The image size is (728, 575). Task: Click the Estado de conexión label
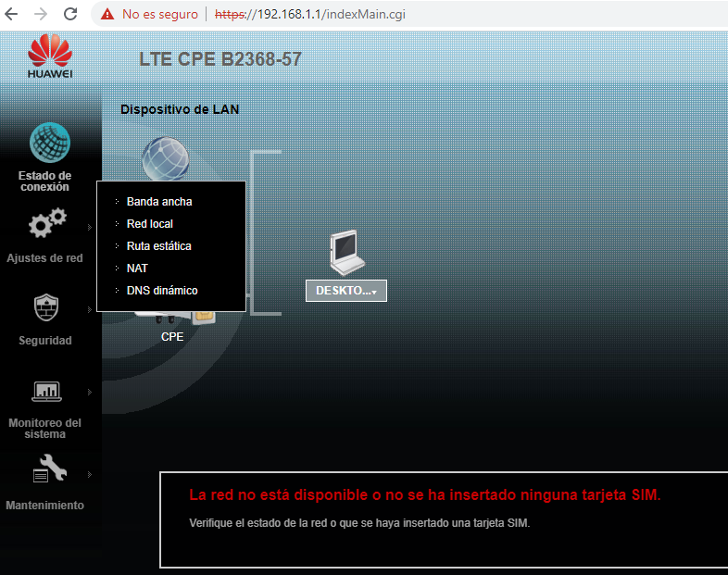(44, 181)
